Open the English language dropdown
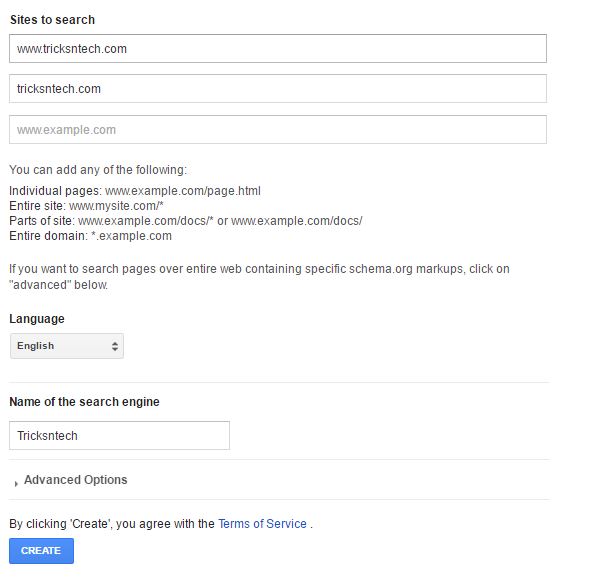Image resolution: width=608 pixels, height=579 pixels. pyautogui.click(x=67, y=346)
